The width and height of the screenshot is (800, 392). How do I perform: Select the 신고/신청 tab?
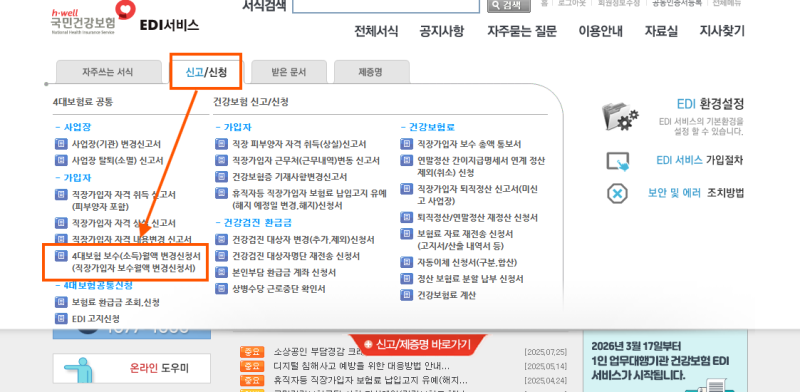click(x=206, y=72)
